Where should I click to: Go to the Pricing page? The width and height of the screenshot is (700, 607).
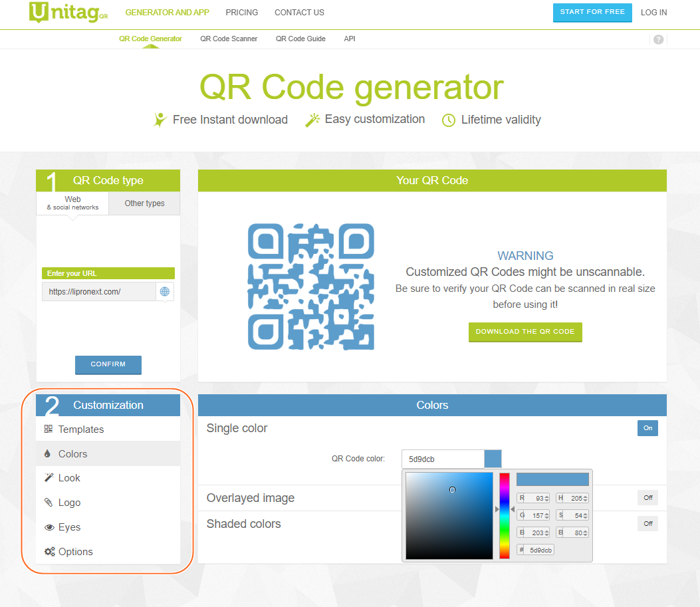tap(241, 13)
